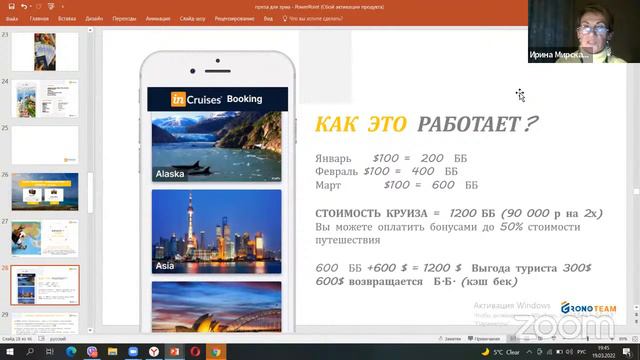Click the 'КАК ЭТО РАБОТАЕТ?' slide heading
Viewport: 640px width, 360px height.
click(427, 124)
